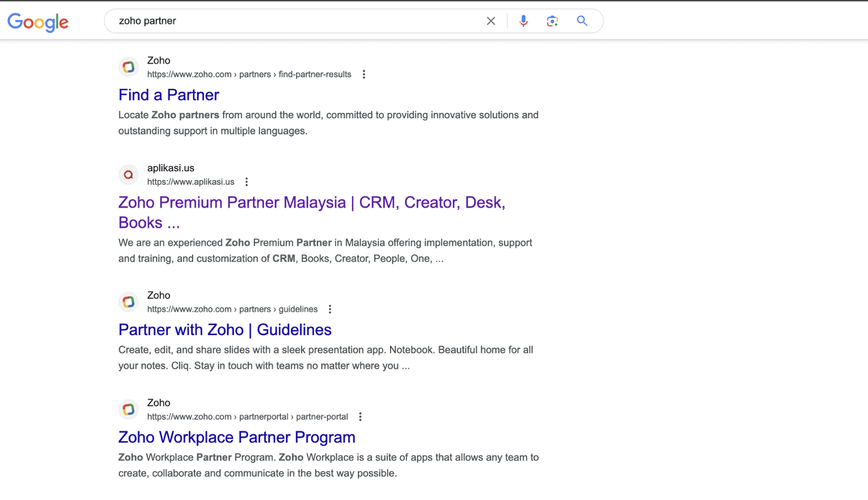This screenshot has height=500, width=868.
Task: Click URL ending in find-partner-results
Action: (249, 74)
